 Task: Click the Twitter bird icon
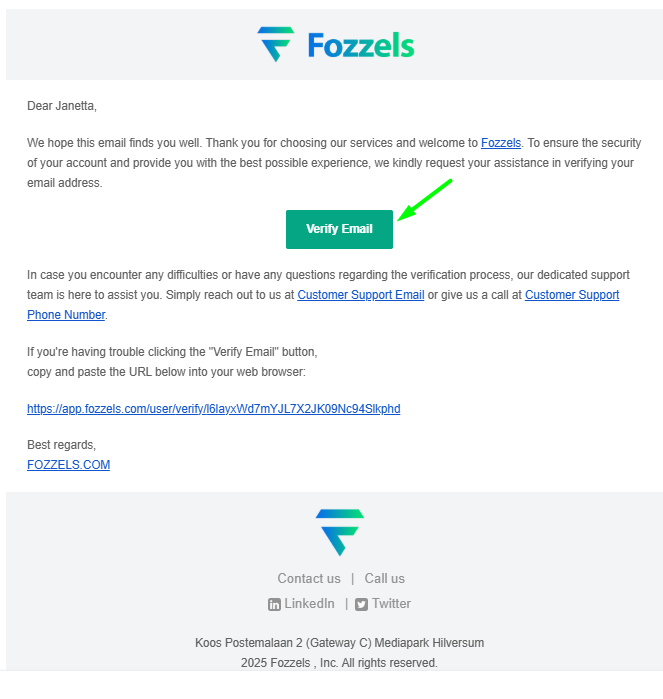pos(362,604)
